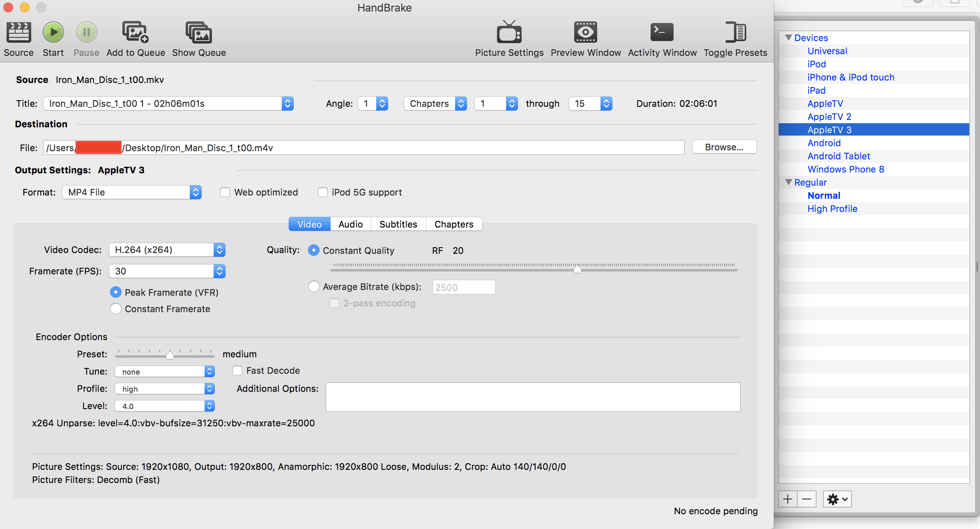Image resolution: width=980 pixels, height=529 pixels.
Task: Switch to the Audio tab
Action: pos(350,224)
